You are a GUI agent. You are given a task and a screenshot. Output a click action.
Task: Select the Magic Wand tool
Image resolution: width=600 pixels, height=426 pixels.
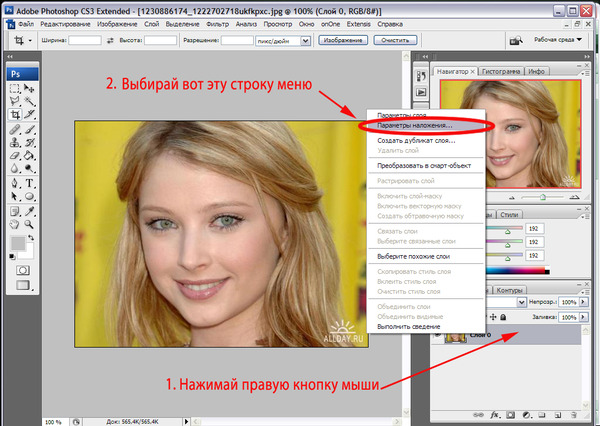click(x=29, y=101)
